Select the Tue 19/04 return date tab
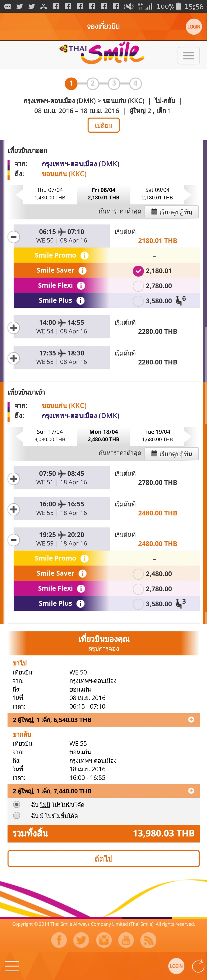Viewport: 207px width, 980px height. 157,435
